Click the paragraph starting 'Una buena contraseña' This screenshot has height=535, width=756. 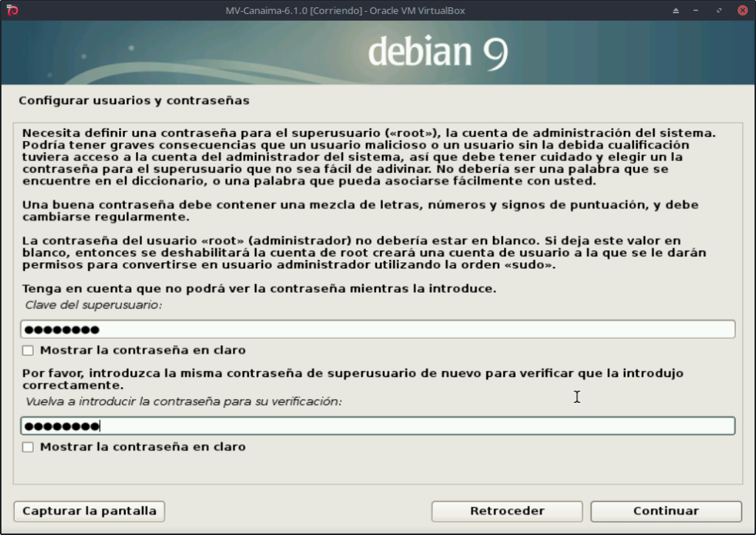[x=360, y=211]
